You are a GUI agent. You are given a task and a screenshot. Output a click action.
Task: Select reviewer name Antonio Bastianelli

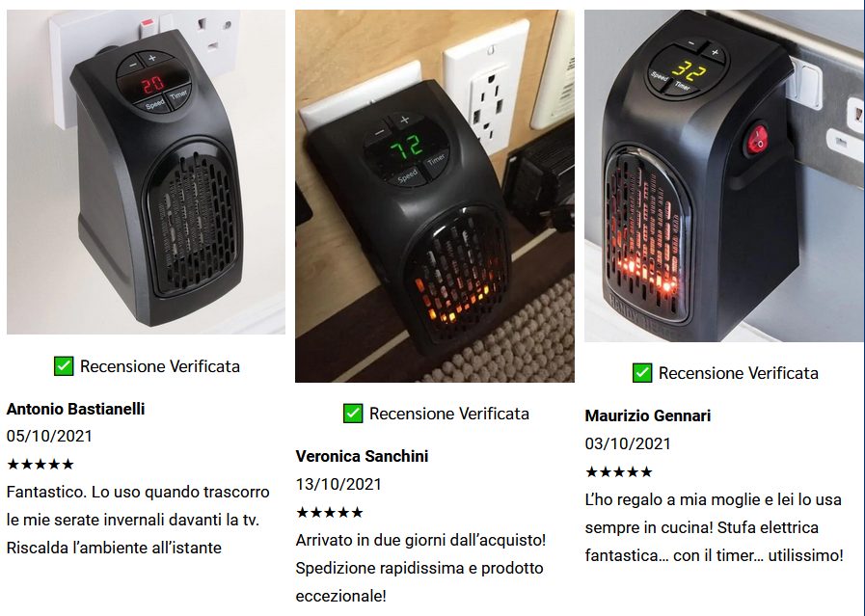point(75,409)
